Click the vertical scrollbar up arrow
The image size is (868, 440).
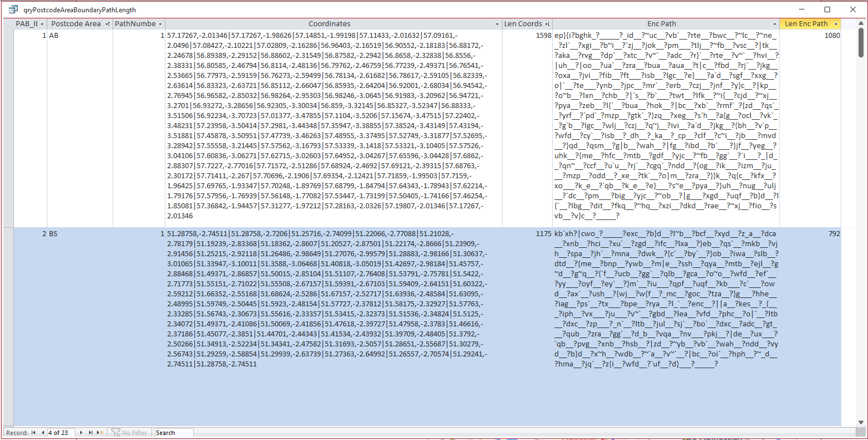click(x=861, y=23)
